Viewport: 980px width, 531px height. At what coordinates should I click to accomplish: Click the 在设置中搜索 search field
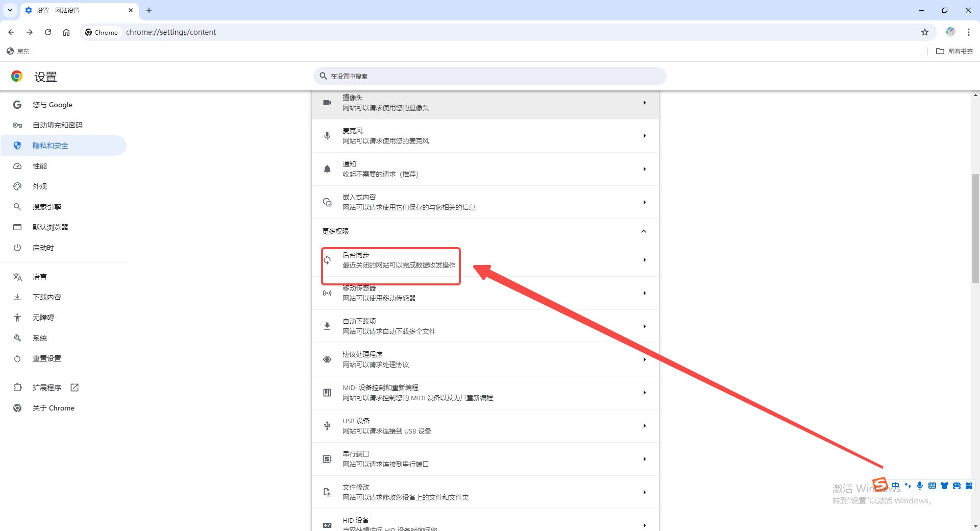point(490,76)
